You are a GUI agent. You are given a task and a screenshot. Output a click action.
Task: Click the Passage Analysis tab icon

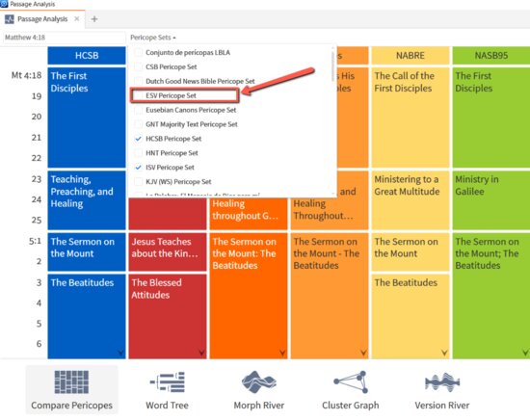click(9, 19)
